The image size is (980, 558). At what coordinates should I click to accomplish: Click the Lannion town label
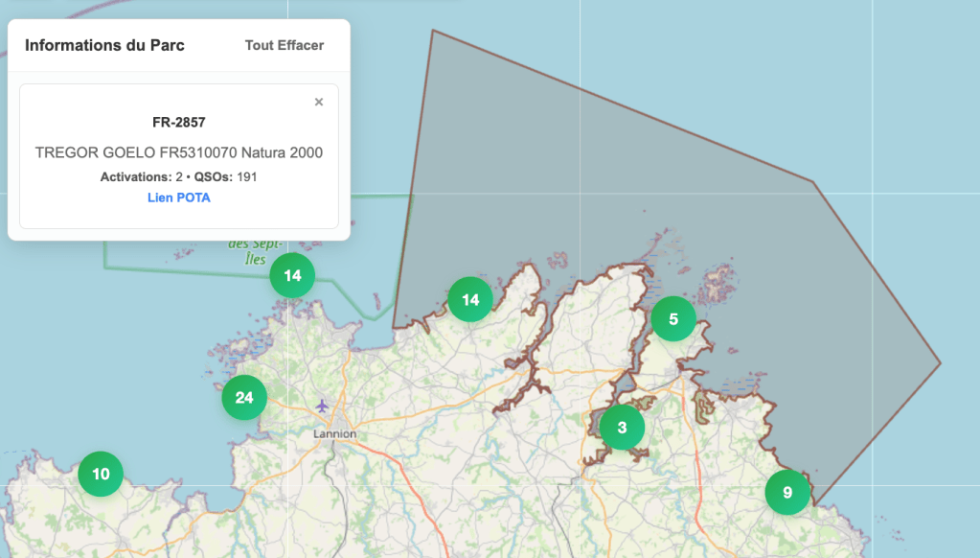(334, 433)
